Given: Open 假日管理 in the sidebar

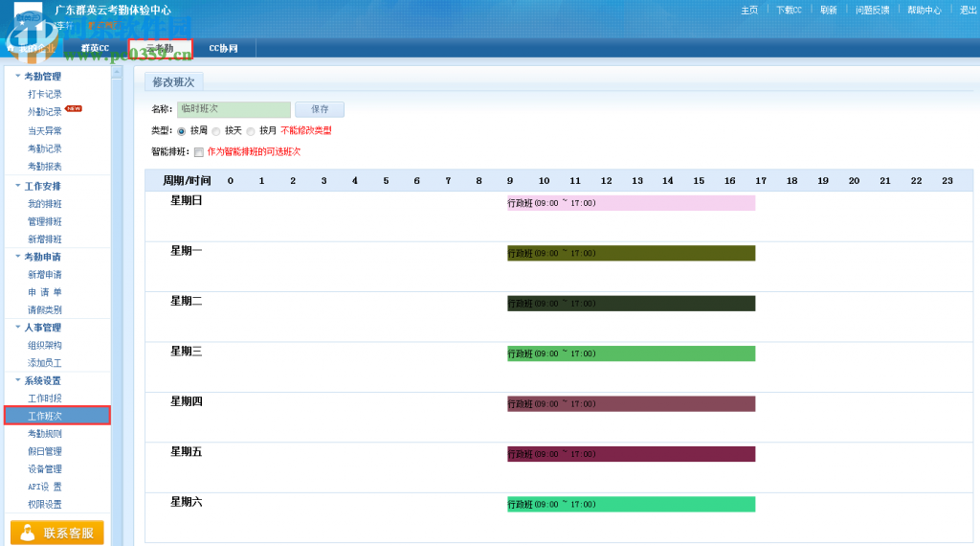Looking at the screenshot, I should [x=45, y=451].
